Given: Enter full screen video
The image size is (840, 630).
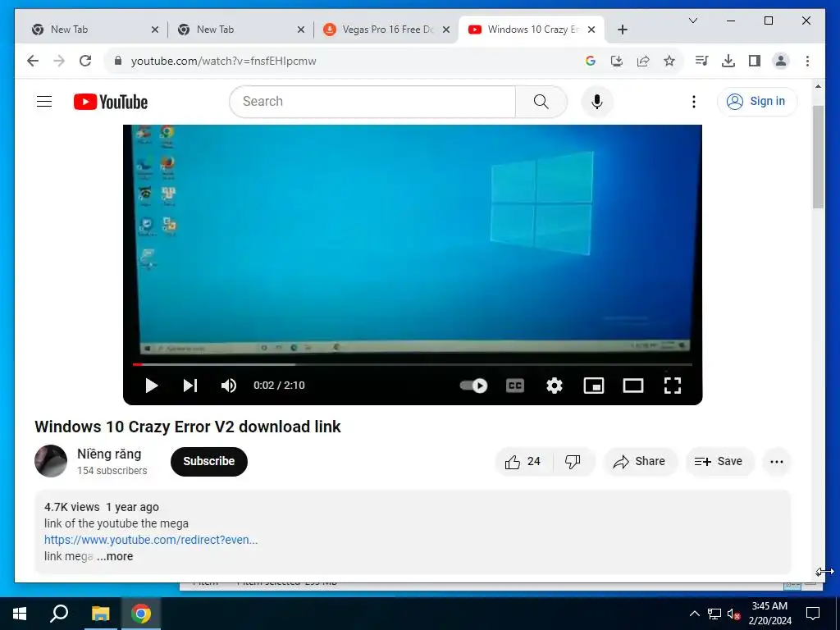Looking at the screenshot, I should point(673,386).
